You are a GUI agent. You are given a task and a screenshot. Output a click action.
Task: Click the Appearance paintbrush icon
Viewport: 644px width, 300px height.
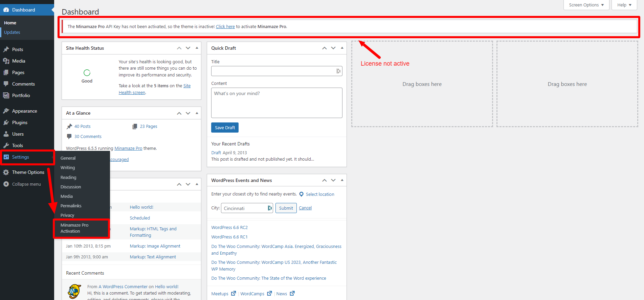(6, 111)
